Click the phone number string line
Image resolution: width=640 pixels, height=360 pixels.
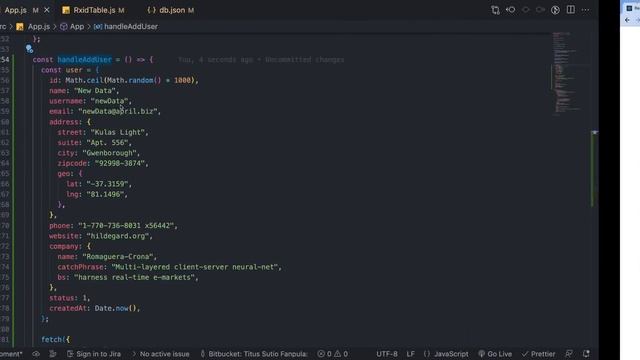pos(113,226)
